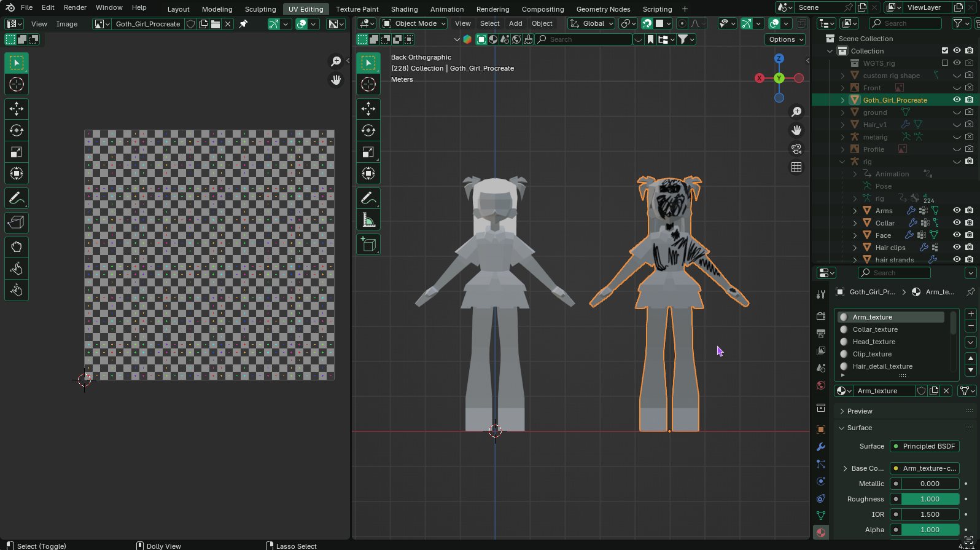
Task: Switch to the Texture Paint workspace tab
Action: (357, 9)
